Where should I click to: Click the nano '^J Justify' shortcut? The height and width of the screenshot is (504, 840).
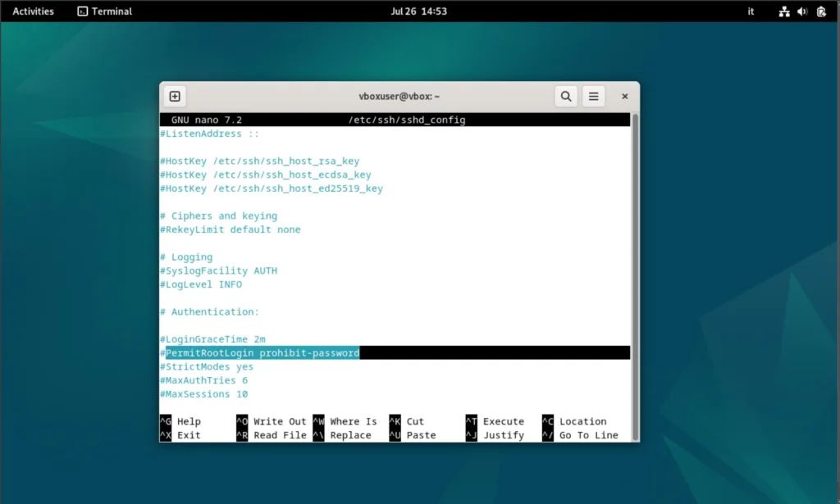pyautogui.click(x=495, y=435)
